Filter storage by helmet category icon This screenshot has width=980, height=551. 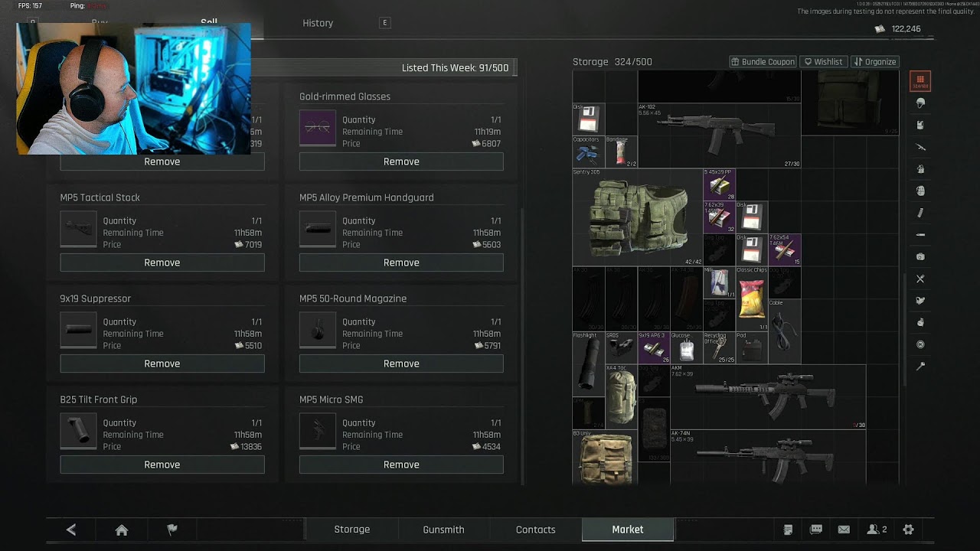pyautogui.click(x=920, y=103)
